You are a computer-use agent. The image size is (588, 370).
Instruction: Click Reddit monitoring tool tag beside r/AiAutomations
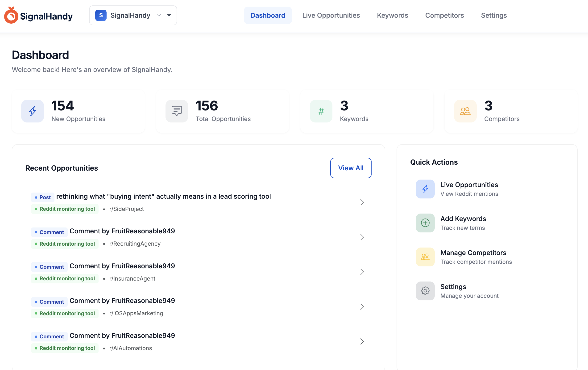point(65,348)
